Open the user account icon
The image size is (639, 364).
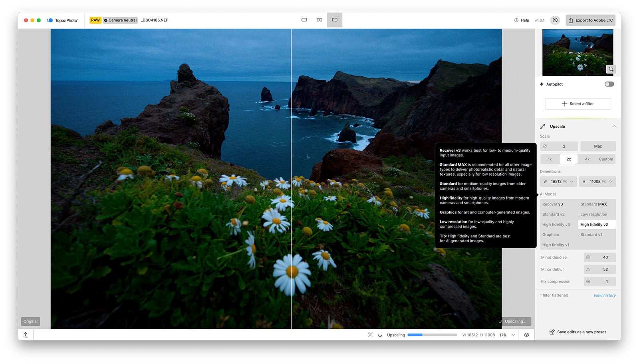click(555, 20)
